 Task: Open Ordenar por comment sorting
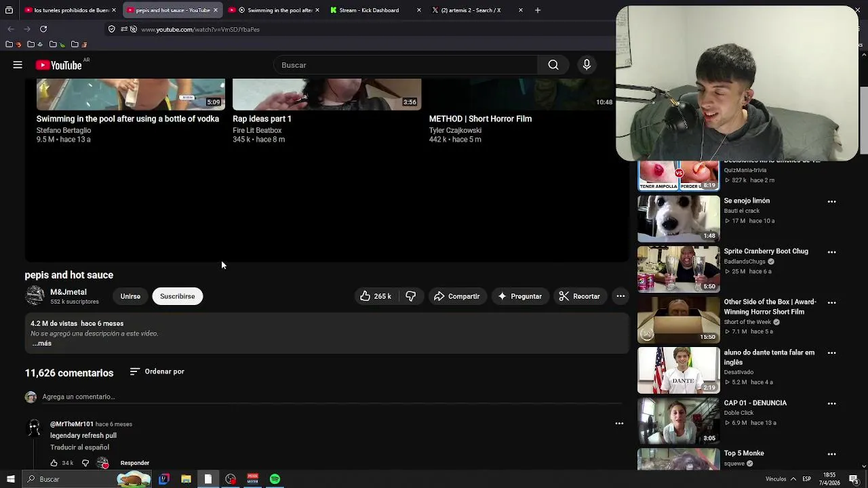click(157, 371)
